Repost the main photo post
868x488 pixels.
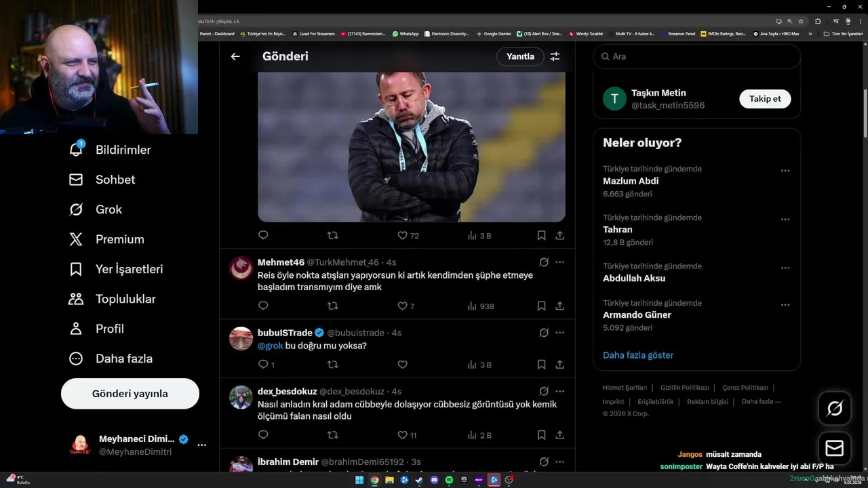click(x=333, y=235)
